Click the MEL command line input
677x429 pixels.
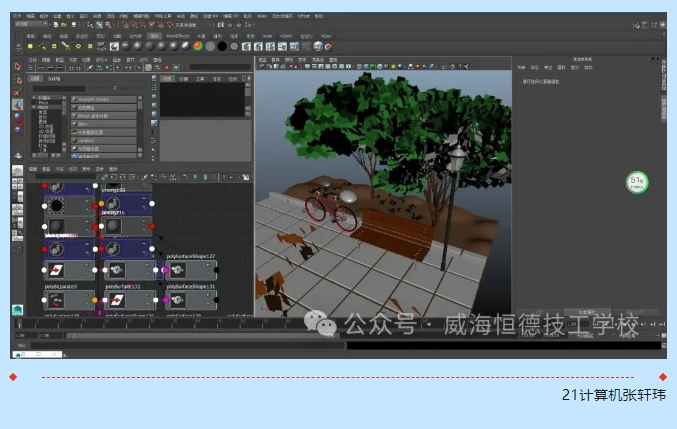click(x=188, y=345)
